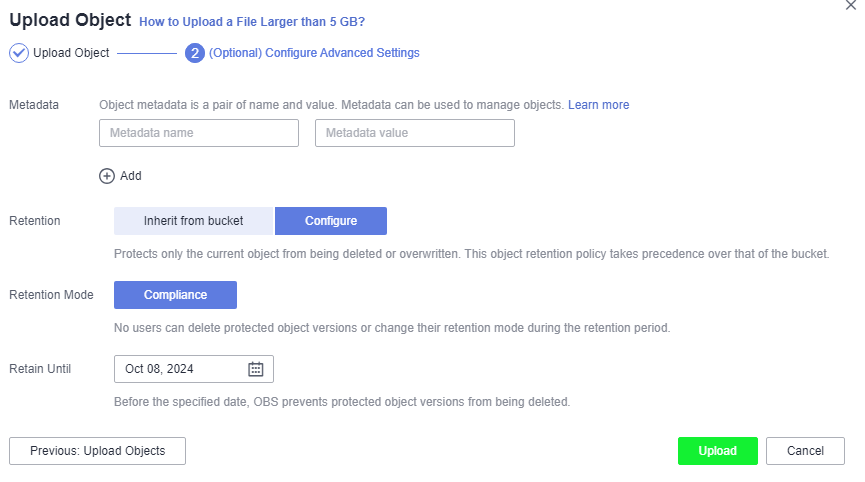Focus the Metadata value input field
The image size is (865, 482).
[415, 133]
